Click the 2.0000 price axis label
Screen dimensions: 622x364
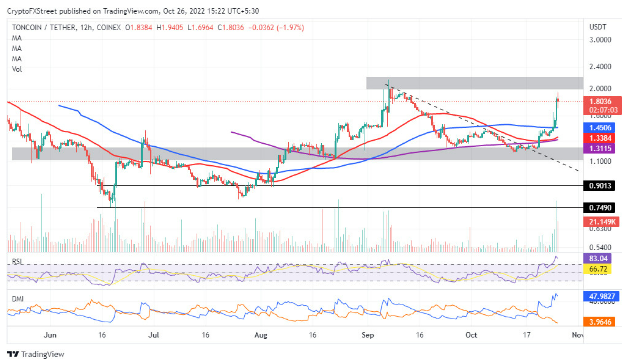600,88
